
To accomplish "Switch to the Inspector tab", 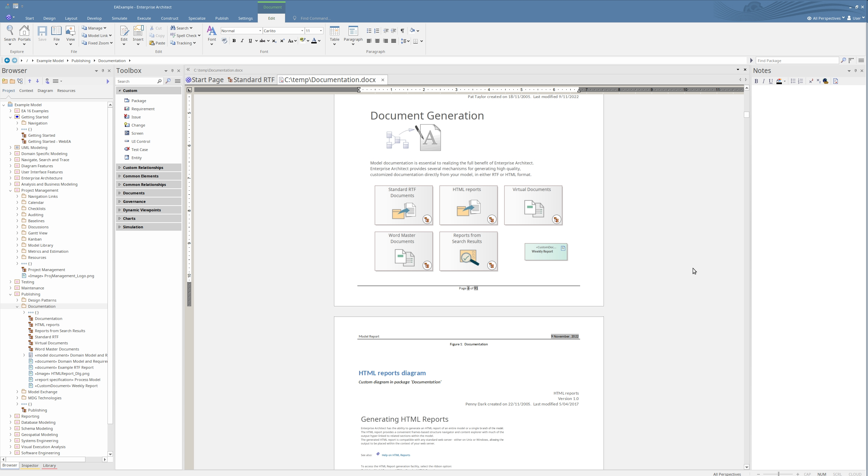I will tap(30, 465).
